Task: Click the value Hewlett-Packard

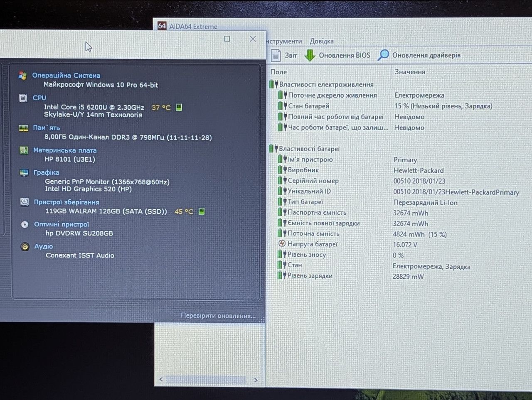Action: coord(419,170)
